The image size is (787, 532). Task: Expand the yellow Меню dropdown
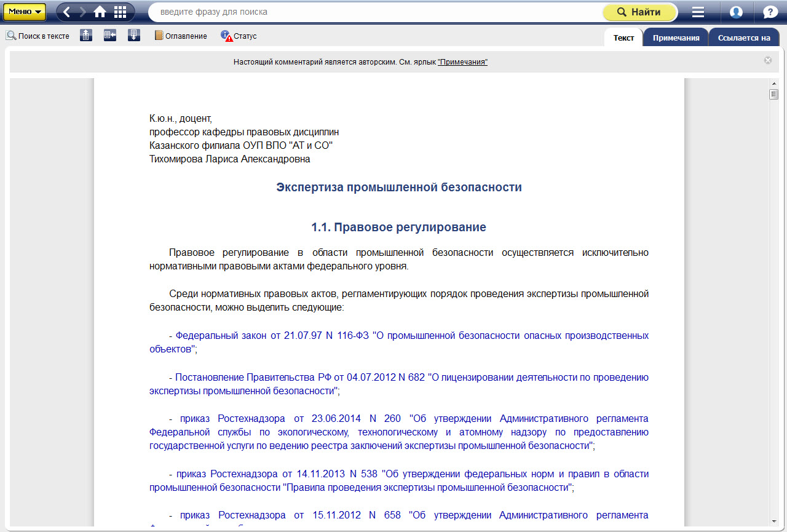[x=25, y=12]
